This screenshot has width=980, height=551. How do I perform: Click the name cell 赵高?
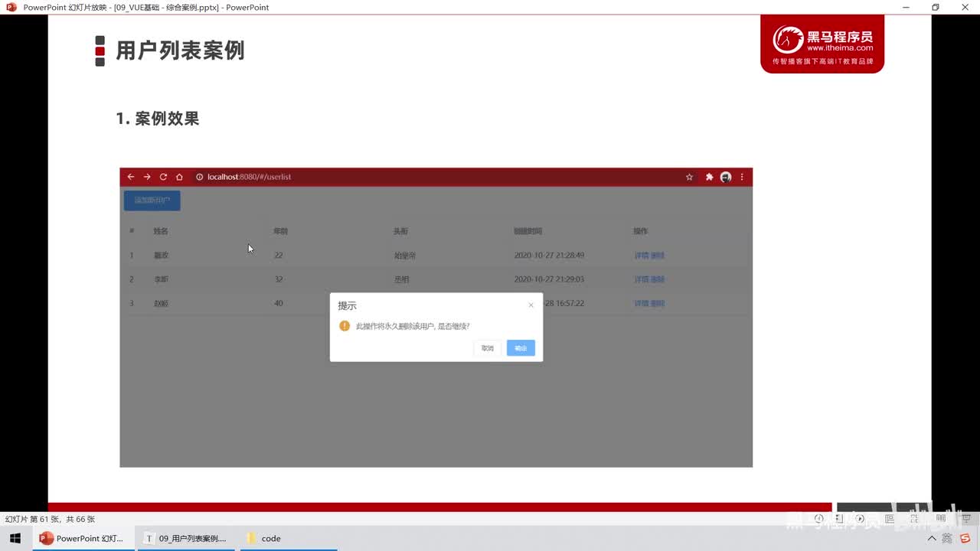pos(161,304)
